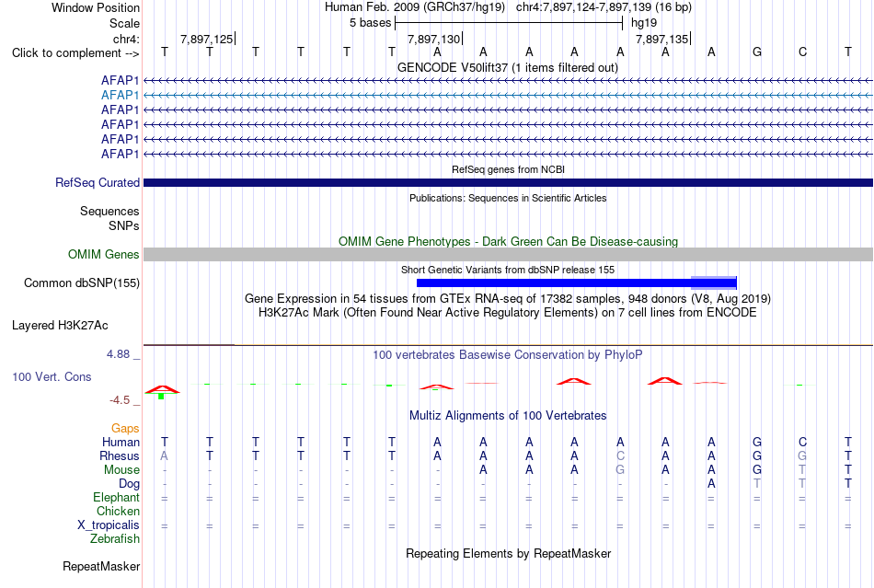This screenshot has width=874, height=588.
Task: Open the RefSeq Curated track label
Action: (98, 183)
